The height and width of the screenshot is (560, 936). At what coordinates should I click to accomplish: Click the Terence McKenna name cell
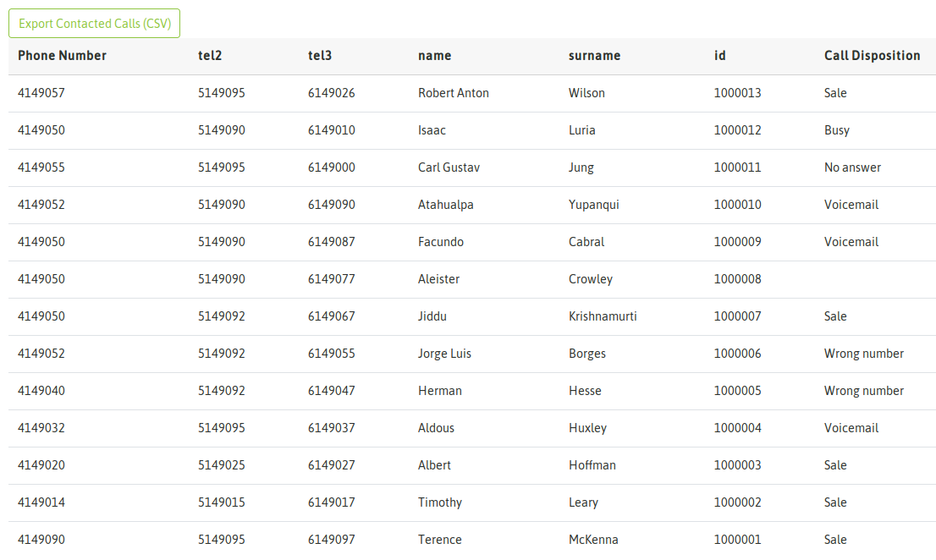(x=440, y=540)
